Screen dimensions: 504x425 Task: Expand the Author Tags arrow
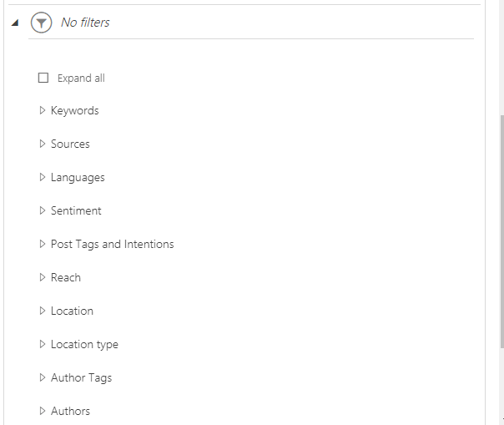coord(42,377)
